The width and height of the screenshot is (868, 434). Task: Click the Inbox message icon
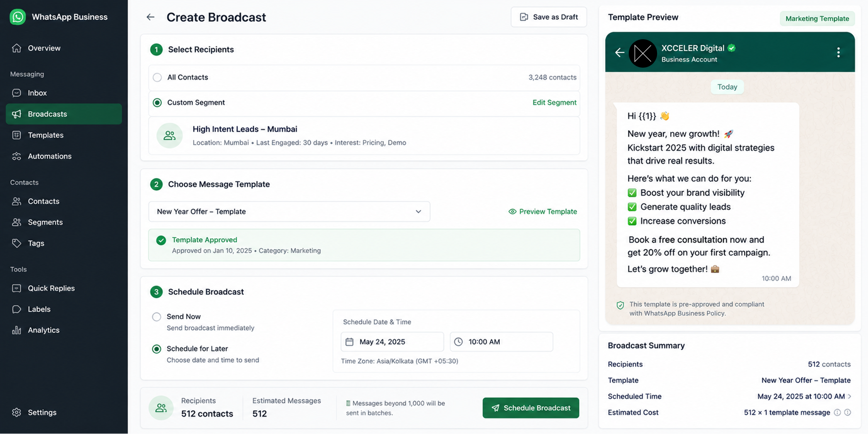(x=17, y=93)
